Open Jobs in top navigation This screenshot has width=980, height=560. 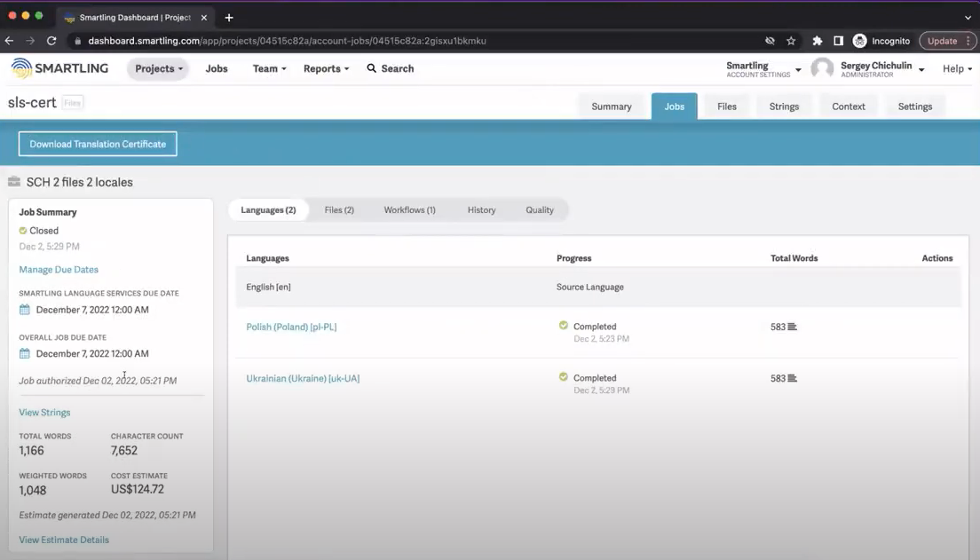pyautogui.click(x=217, y=68)
